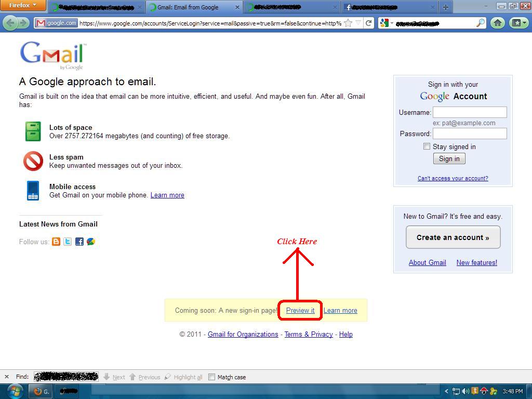The height and width of the screenshot is (399, 532).
Task: Follow Gmail on Twitter icon
Action: point(68,242)
